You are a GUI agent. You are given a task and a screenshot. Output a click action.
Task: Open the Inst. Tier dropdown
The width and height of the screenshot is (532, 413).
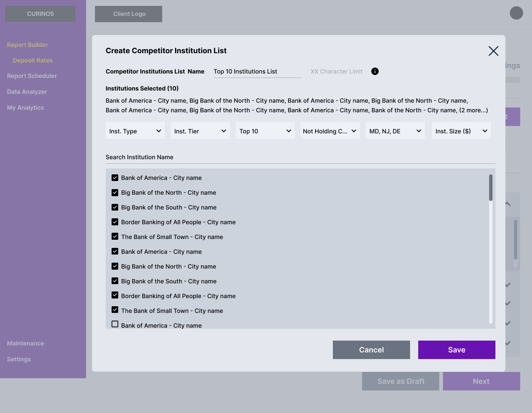(200, 131)
